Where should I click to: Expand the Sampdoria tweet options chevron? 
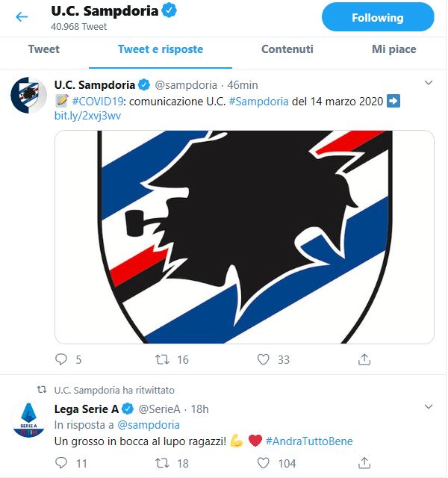pos(428,82)
